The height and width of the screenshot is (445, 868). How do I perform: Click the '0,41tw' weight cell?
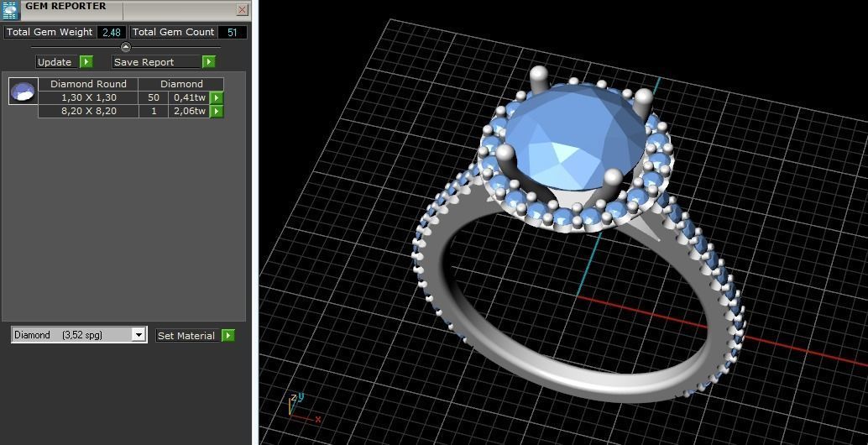point(190,97)
